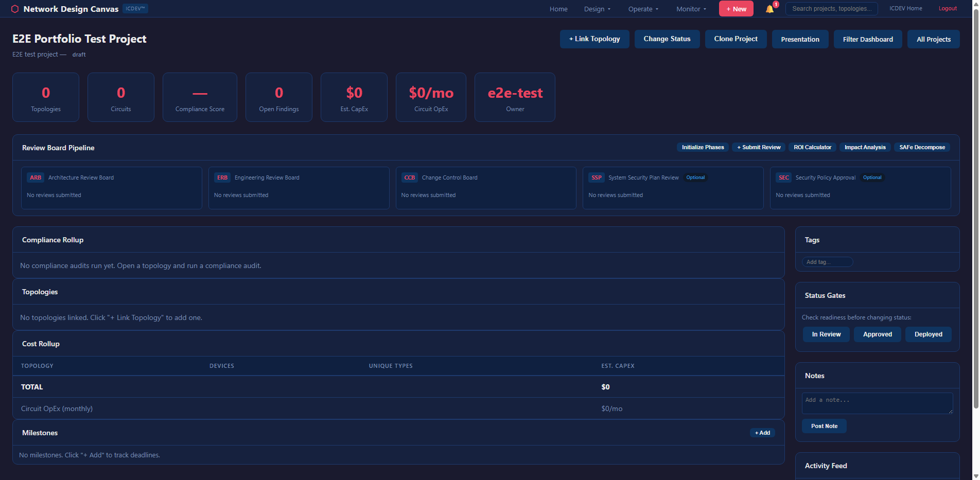The width and height of the screenshot is (980, 480).
Task: Click Initialize Phases in Review Board Pipeline
Action: (x=703, y=147)
